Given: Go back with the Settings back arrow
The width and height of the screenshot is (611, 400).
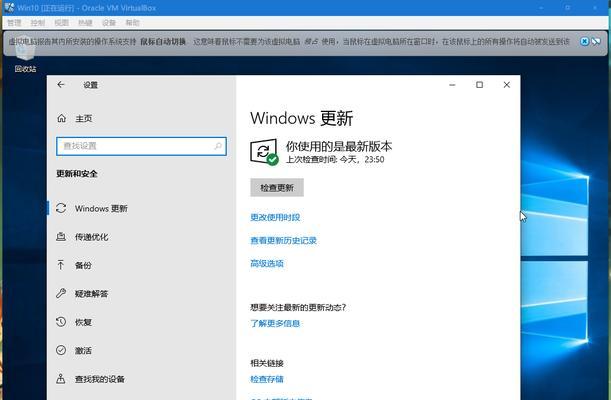Looking at the screenshot, I should pyautogui.click(x=61, y=85).
